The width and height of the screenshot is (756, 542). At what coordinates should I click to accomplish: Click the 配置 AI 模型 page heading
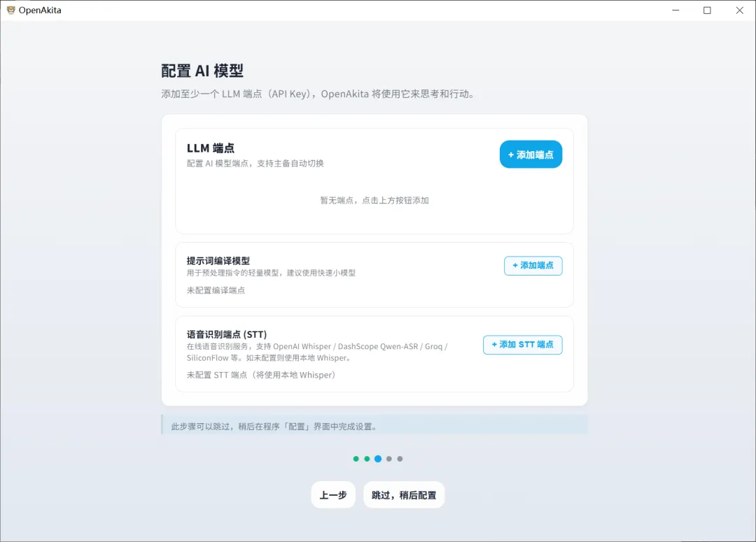pyautogui.click(x=202, y=71)
